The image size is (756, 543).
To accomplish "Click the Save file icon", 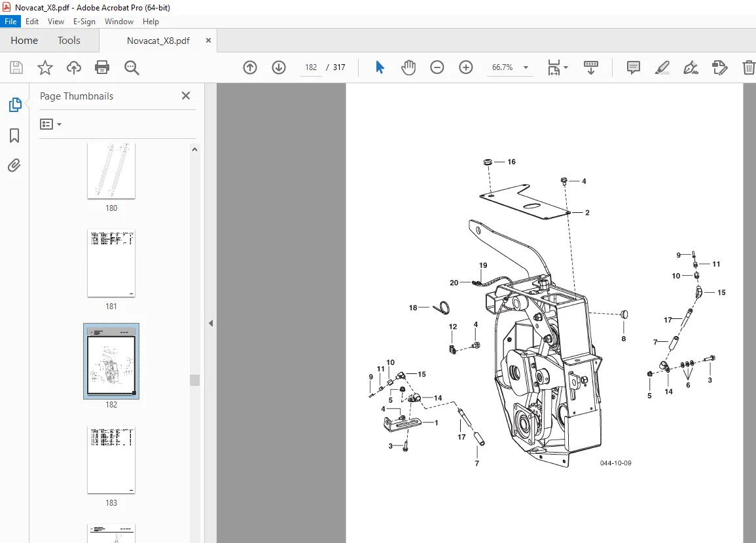I will click(16, 67).
